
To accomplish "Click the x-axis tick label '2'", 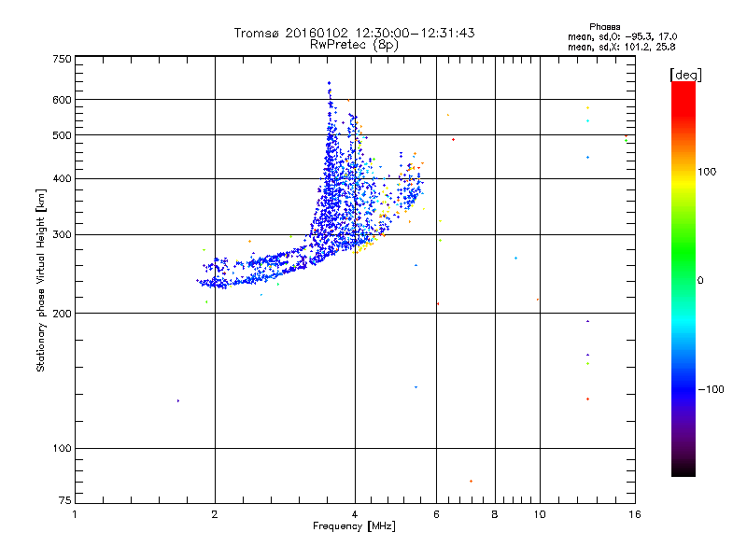I will (215, 514).
